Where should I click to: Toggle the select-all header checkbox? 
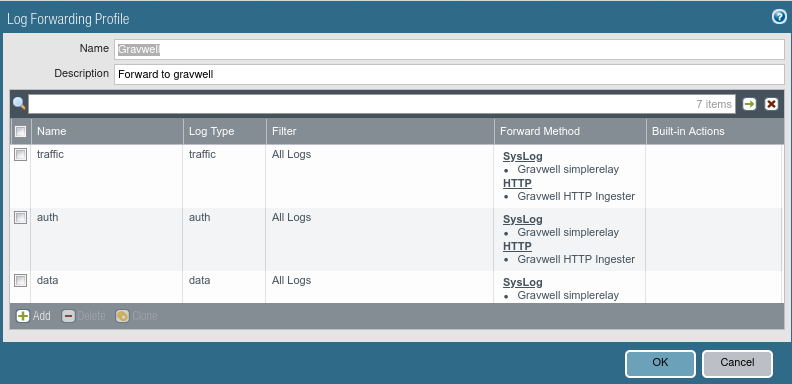coord(20,131)
